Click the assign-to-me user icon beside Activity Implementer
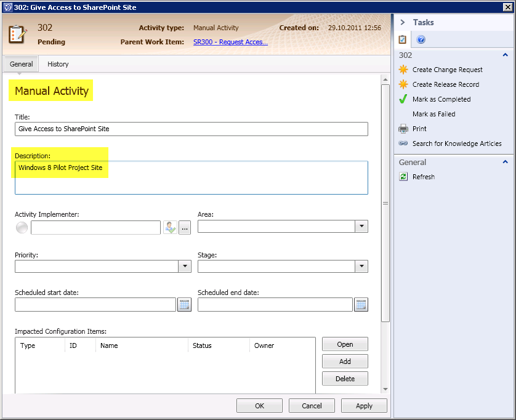 click(x=170, y=227)
